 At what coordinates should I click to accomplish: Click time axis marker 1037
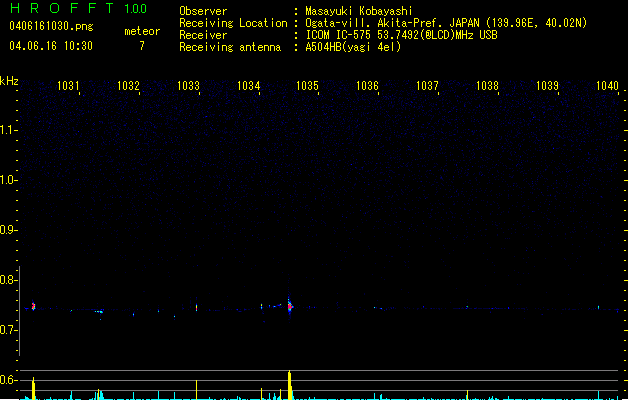click(x=427, y=86)
